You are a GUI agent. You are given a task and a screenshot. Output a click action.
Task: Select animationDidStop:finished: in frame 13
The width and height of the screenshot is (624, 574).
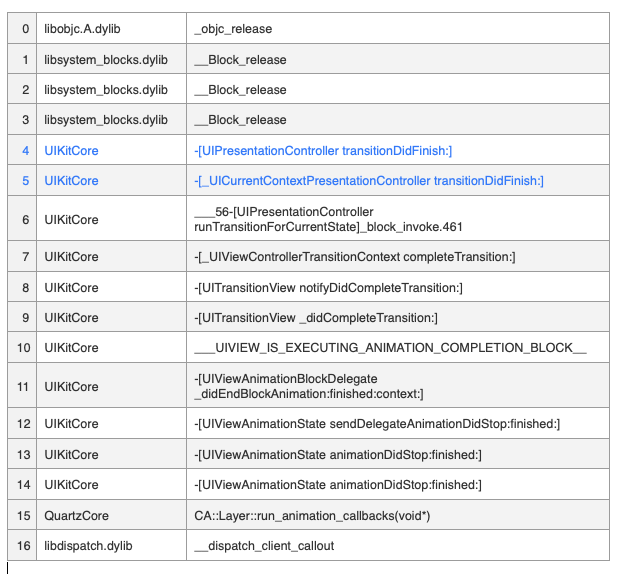[x=338, y=455]
